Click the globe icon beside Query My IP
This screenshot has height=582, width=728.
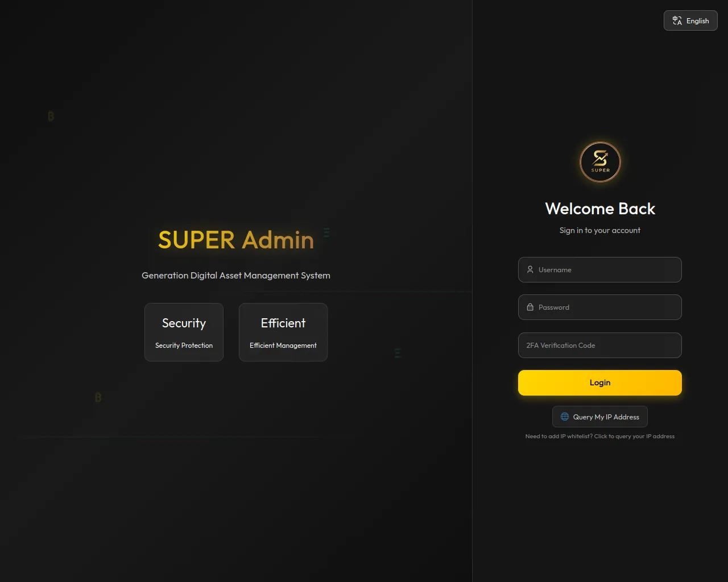coord(565,417)
